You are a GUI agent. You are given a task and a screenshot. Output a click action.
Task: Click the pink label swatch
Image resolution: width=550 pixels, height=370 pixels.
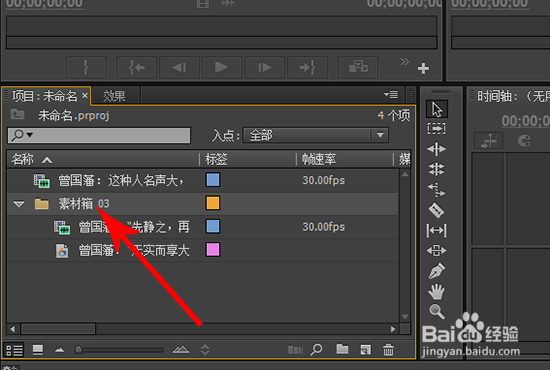(213, 250)
